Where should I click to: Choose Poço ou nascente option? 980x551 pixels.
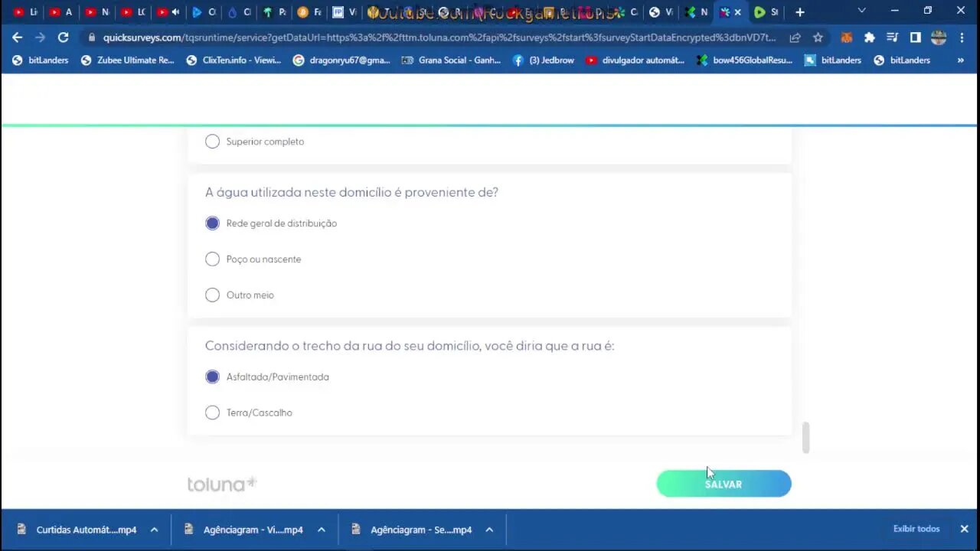[x=212, y=259]
